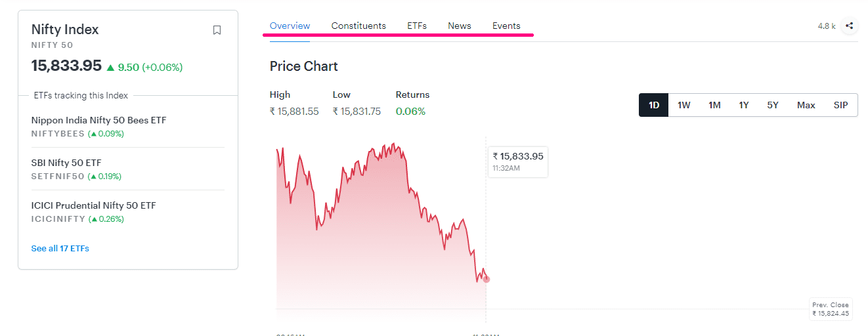
Task: Select the 1D chart range
Action: click(x=654, y=105)
